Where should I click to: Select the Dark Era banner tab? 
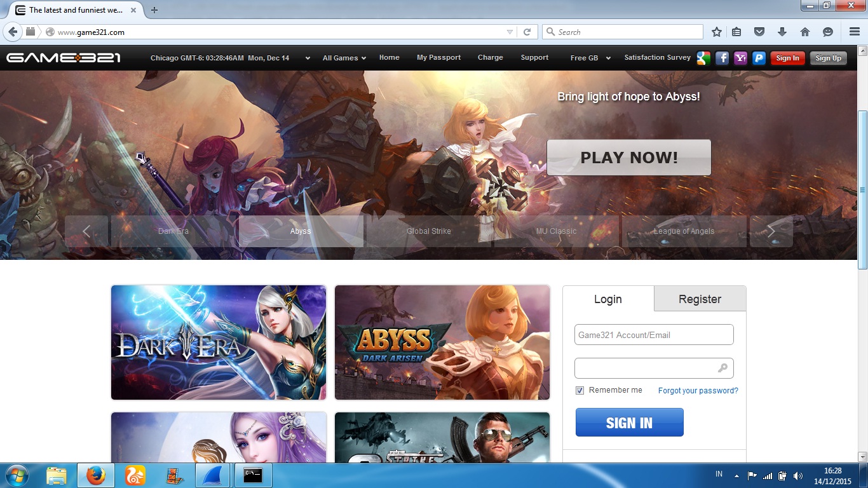(173, 231)
